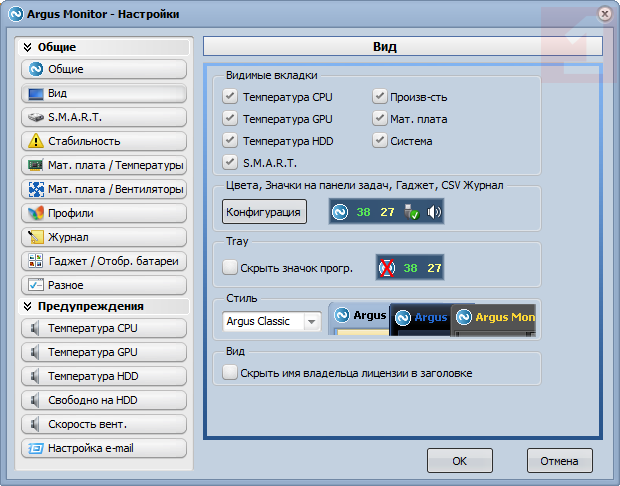
Task: Open the Разное settings page
Action: point(104,285)
